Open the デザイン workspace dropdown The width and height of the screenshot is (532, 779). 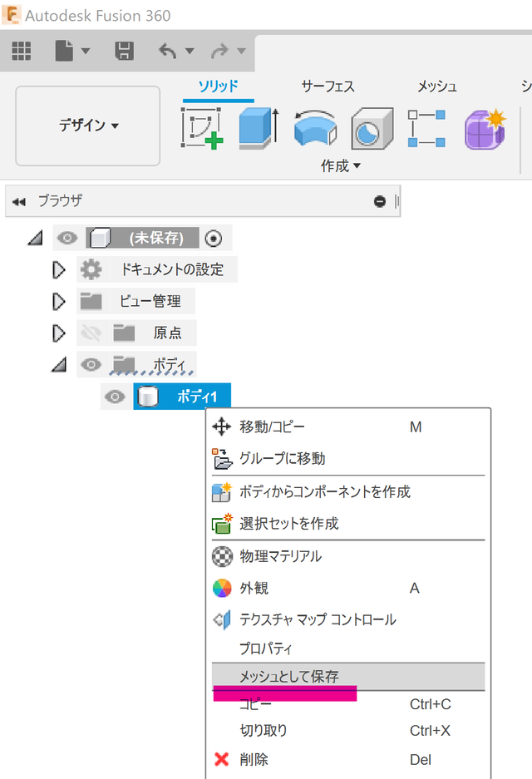[88, 126]
